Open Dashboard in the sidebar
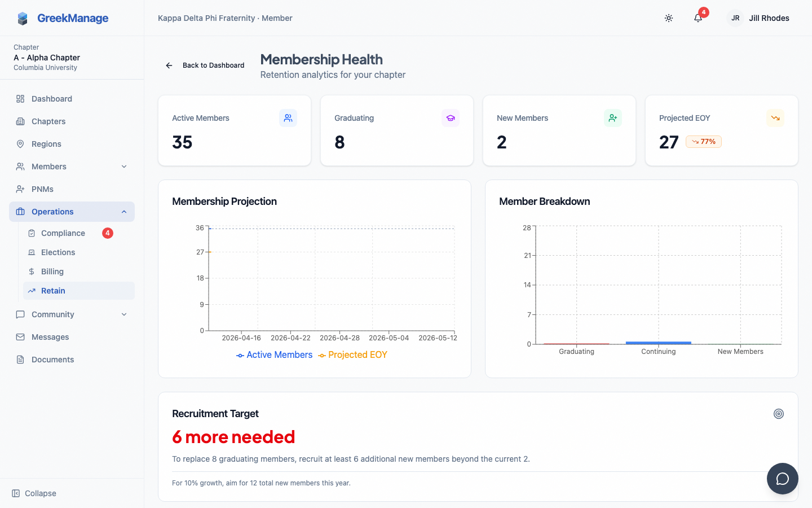 [x=72, y=99]
